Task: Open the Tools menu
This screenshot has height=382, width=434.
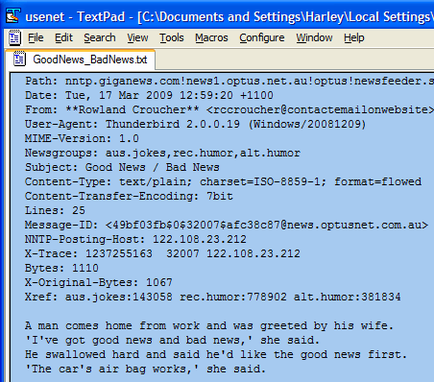Action: point(171,38)
